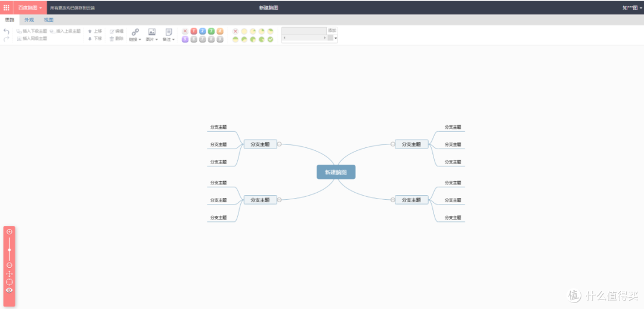Set progress to seven-eighths pie
Viewport: 644px width, 309px height.
pos(262,39)
